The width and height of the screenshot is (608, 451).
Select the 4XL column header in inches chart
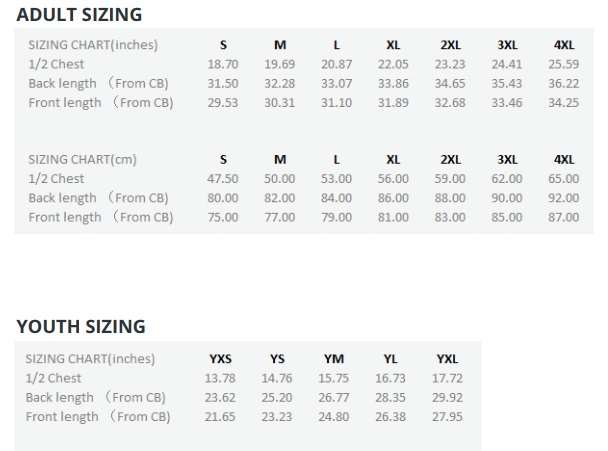click(x=564, y=45)
